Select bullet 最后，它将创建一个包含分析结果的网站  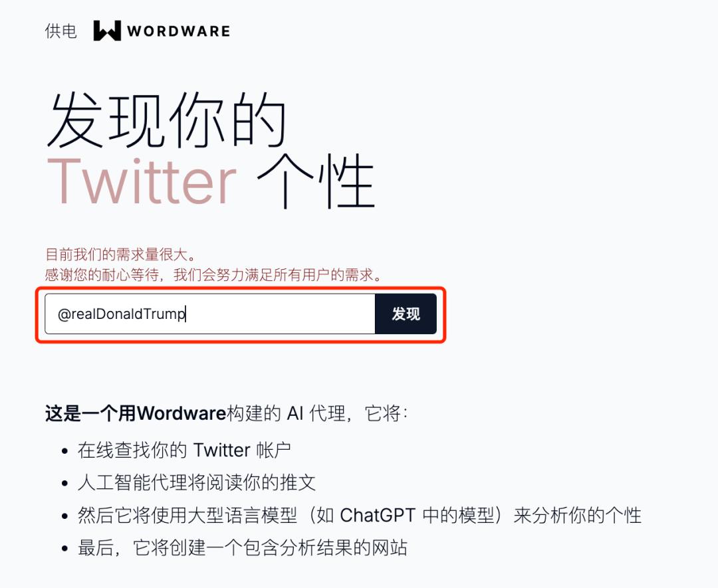(242, 547)
